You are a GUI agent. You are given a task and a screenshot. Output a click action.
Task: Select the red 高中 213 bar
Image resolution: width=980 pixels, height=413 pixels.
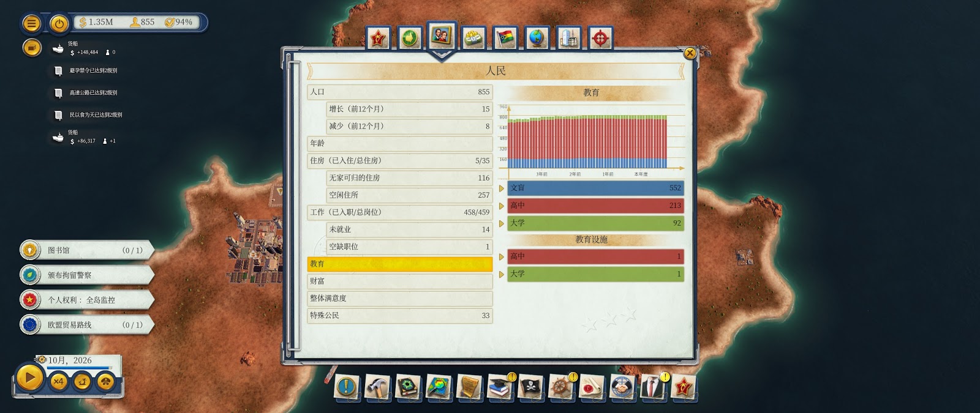(595, 206)
